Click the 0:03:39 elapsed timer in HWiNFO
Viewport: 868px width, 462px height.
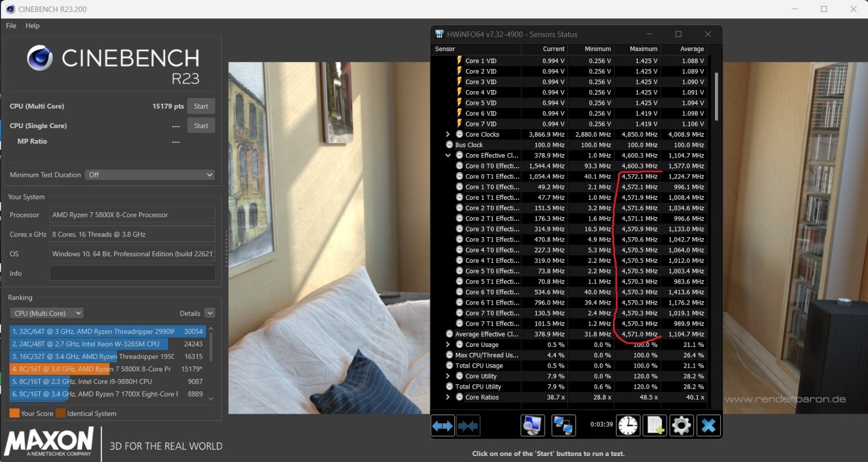coord(602,425)
